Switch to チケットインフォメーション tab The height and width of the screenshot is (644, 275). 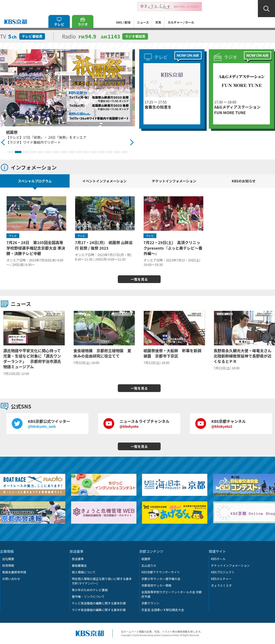pos(174,181)
